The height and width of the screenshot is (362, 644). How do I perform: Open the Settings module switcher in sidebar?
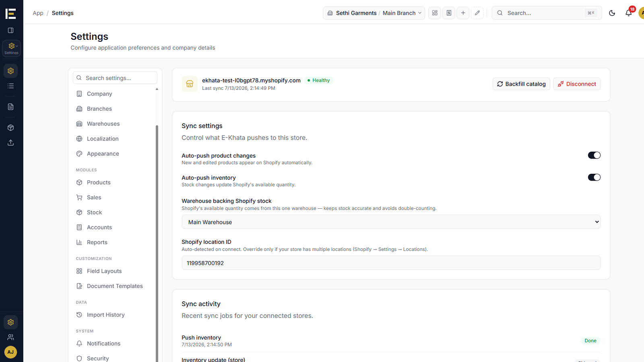click(x=11, y=48)
